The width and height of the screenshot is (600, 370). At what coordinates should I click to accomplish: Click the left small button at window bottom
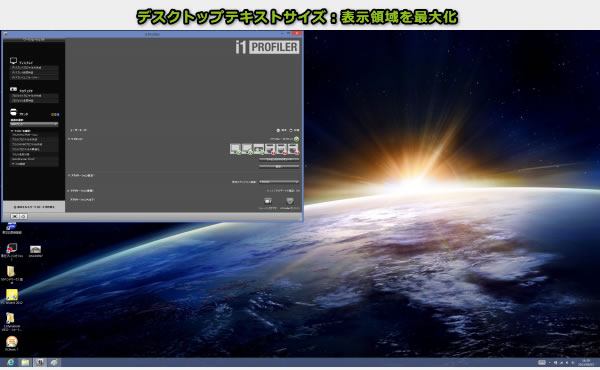pyautogui.click(x=15, y=216)
